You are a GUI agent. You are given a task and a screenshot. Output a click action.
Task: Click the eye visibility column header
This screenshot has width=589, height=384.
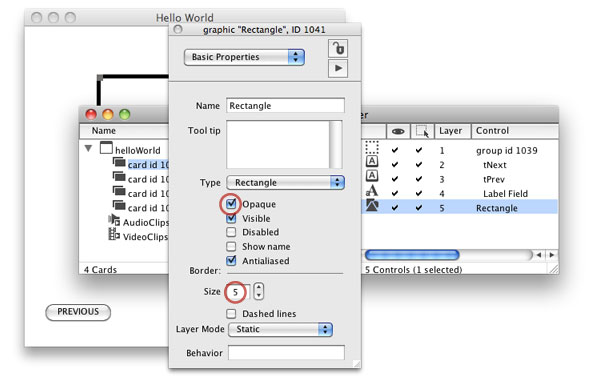(x=398, y=131)
